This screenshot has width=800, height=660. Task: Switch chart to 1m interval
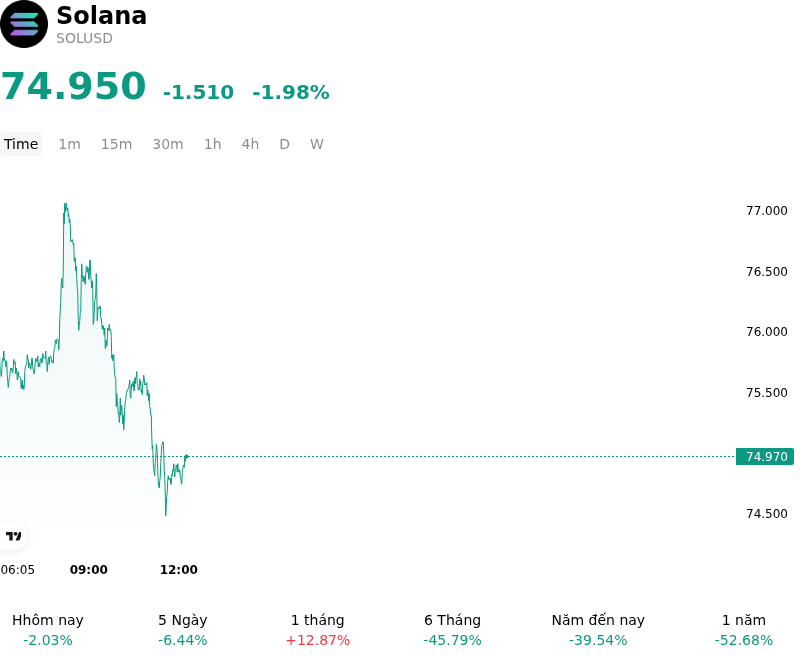coord(69,144)
